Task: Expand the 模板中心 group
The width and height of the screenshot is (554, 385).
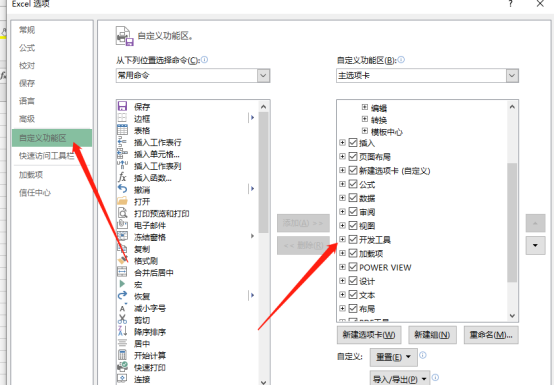Action: (365, 131)
